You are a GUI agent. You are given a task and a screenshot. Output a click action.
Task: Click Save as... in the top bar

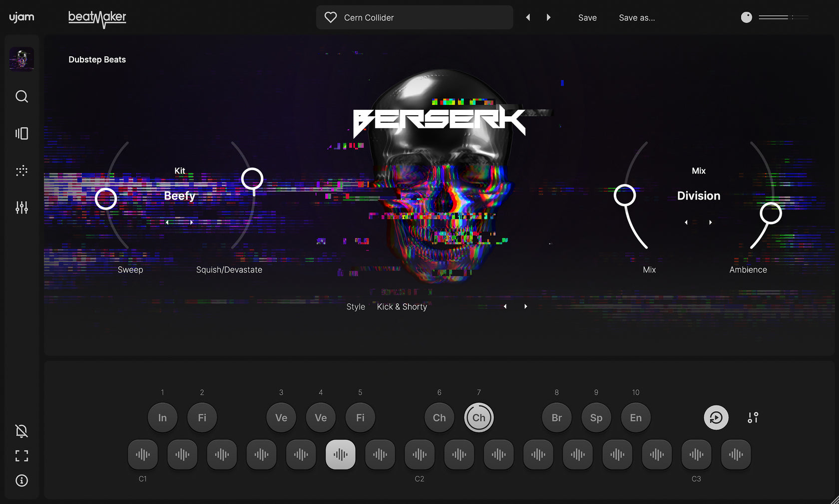(x=637, y=17)
